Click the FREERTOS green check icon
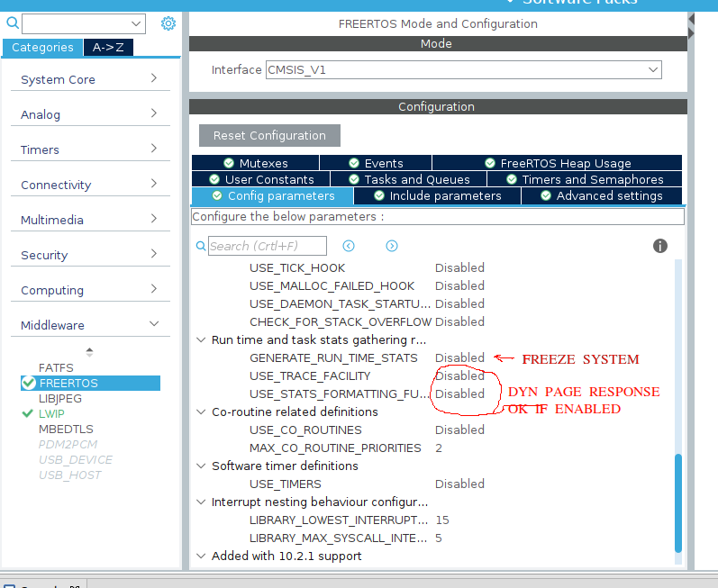 29,383
